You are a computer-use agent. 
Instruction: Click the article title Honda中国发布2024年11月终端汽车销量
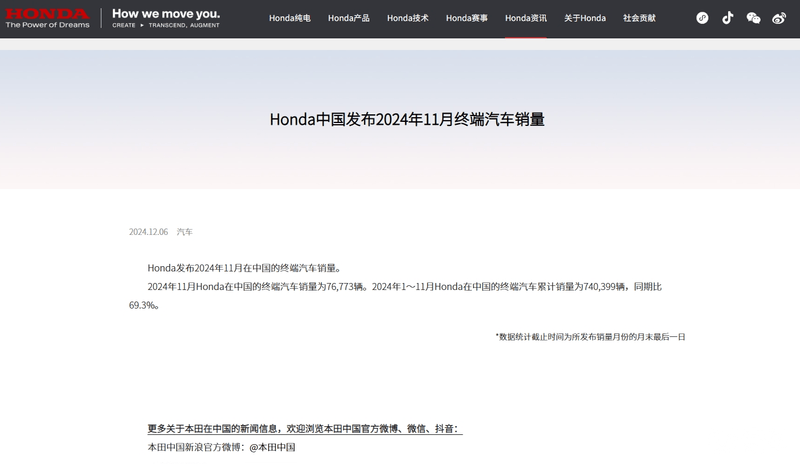(407, 119)
